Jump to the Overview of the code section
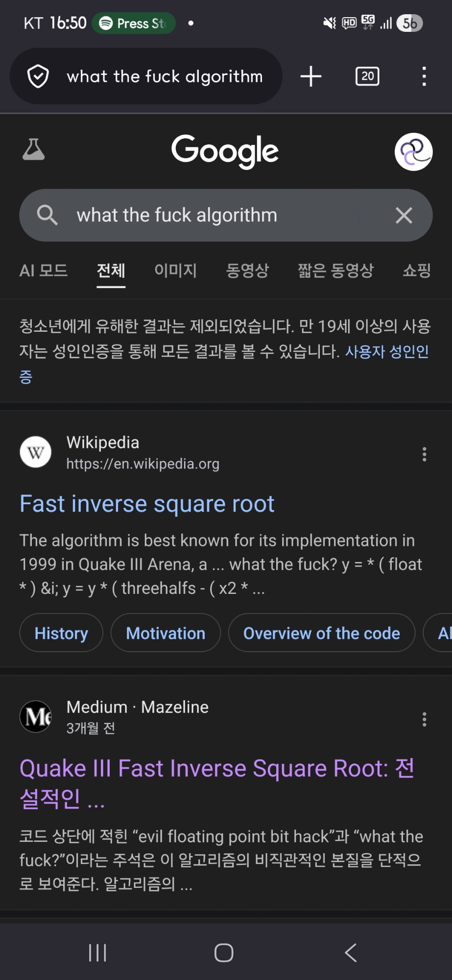 click(322, 633)
